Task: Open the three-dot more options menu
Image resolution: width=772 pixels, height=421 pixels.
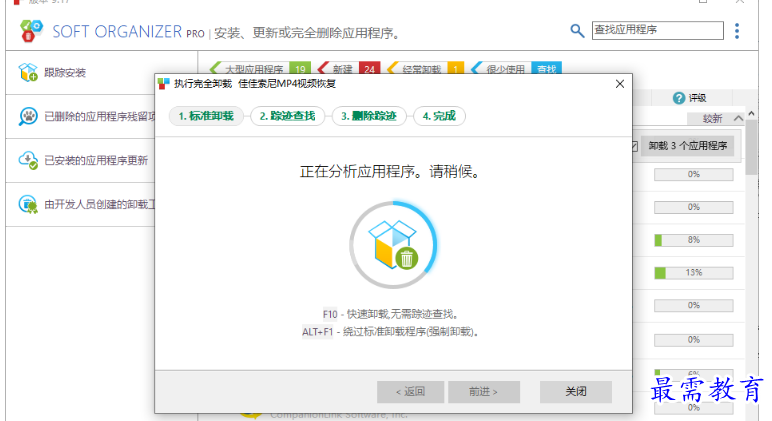Action: point(737,31)
